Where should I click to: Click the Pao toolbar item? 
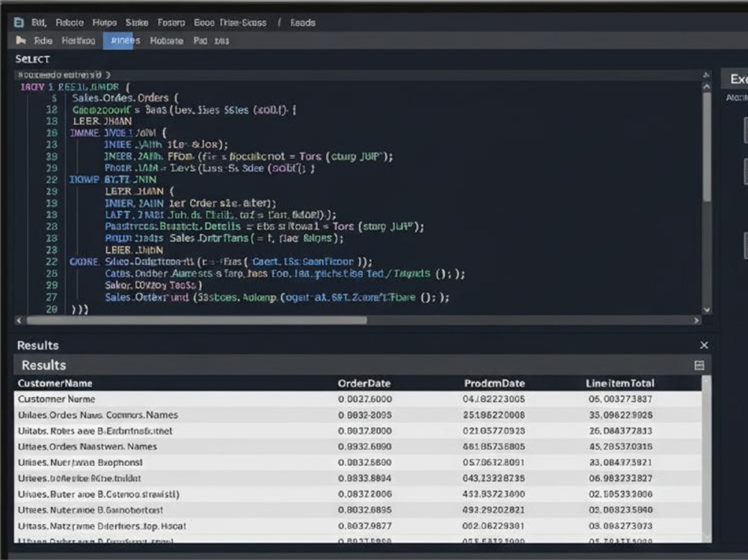[200, 40]
